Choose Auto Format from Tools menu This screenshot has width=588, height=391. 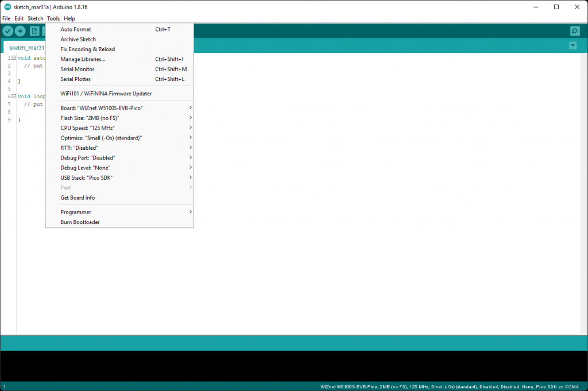[119, 29]
